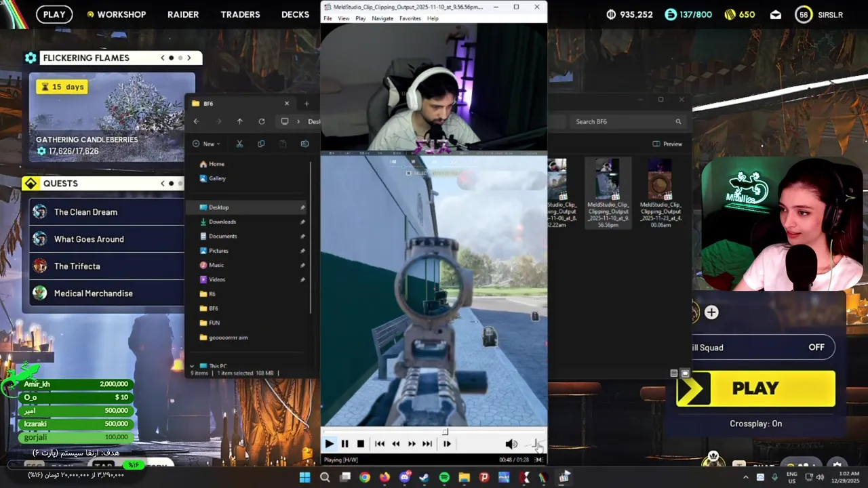Image resolution: width=868 pixels, height=488 pixels.
Task: Skip to next track in media player
Action: [427, 444]
